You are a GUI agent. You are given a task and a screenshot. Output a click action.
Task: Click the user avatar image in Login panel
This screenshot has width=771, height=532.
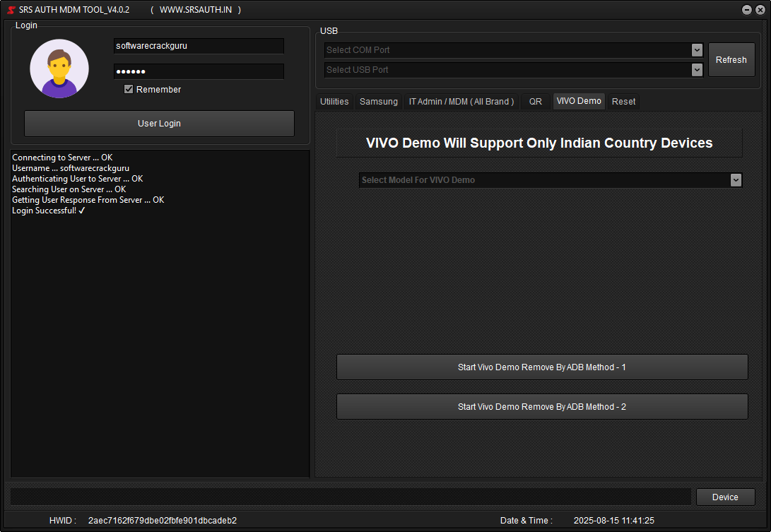[59, 69]
